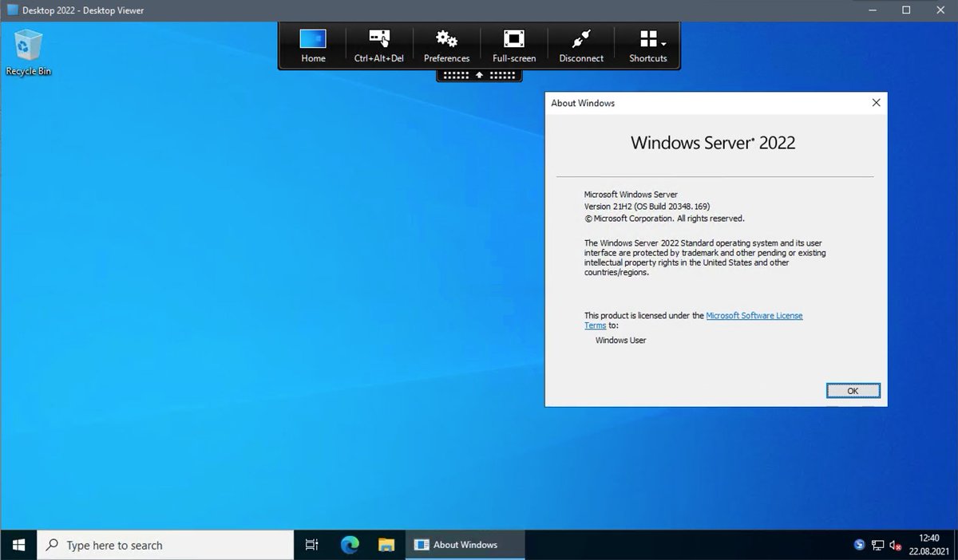
Task: Open the network status tray icon
Action: click(x=878, y=546)
